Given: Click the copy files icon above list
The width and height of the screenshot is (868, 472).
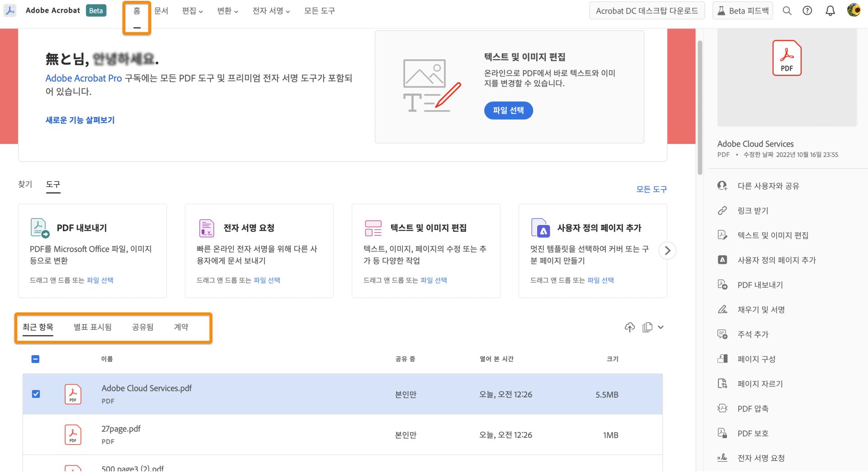Looking at the screenshot, I should (647, 327).
